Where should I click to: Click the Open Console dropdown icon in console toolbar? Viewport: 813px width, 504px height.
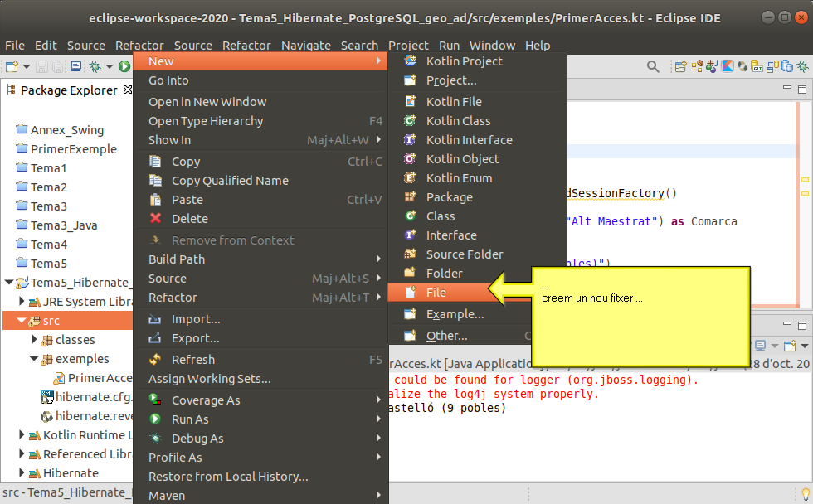click(790, 345)
